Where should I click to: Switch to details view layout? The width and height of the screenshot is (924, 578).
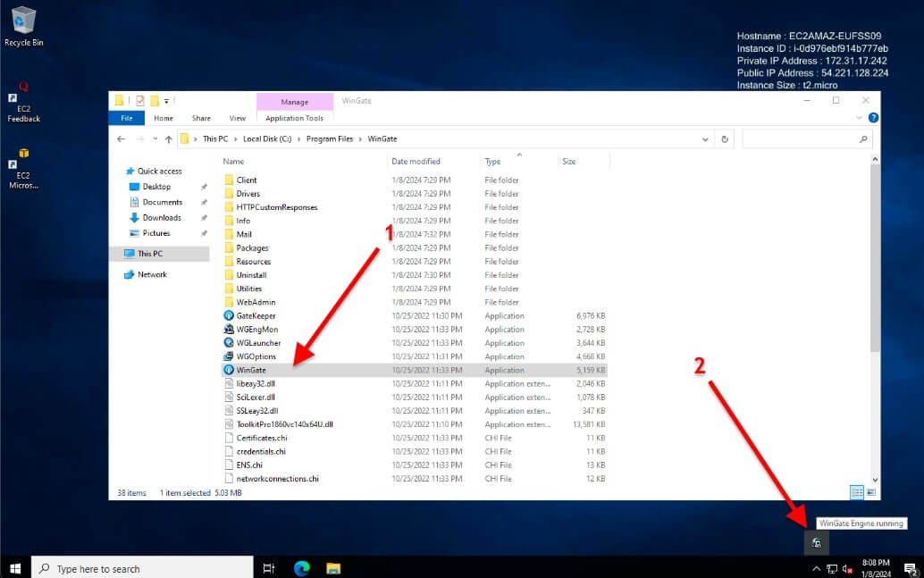[857, 492]
